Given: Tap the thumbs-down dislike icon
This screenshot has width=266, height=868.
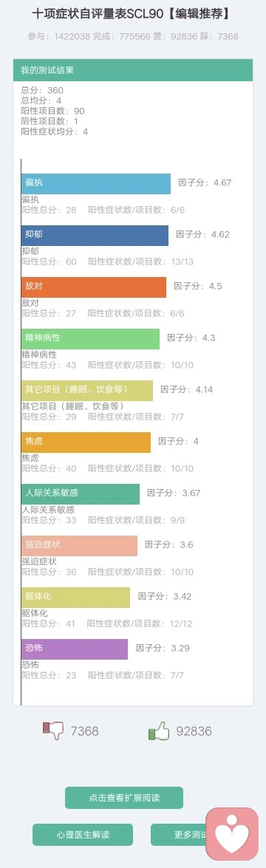Looking at the screenshot, I should [x=54, y=731].
